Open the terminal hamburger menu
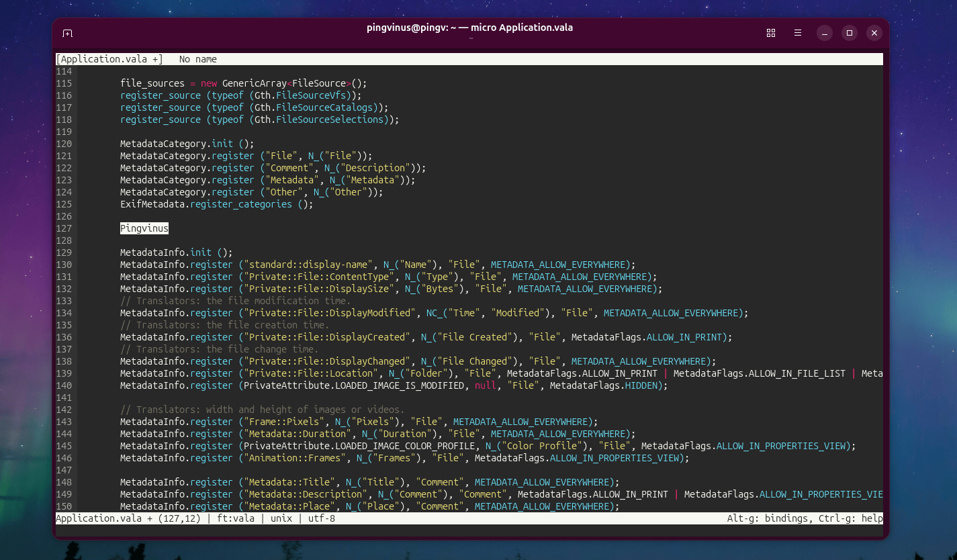 point(798,33)
